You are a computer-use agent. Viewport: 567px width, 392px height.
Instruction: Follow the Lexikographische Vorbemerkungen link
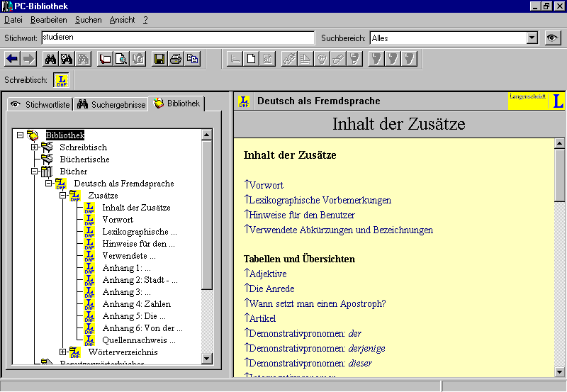[320, 200]
